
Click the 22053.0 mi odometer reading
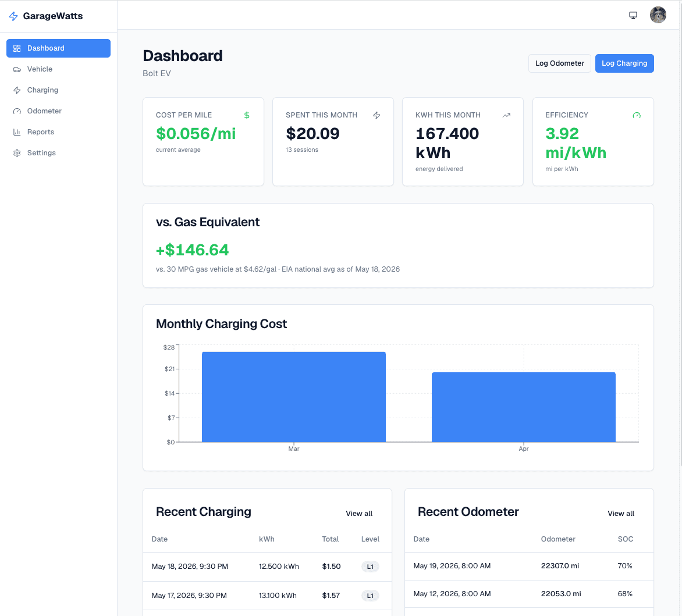(x=560, y=594)
